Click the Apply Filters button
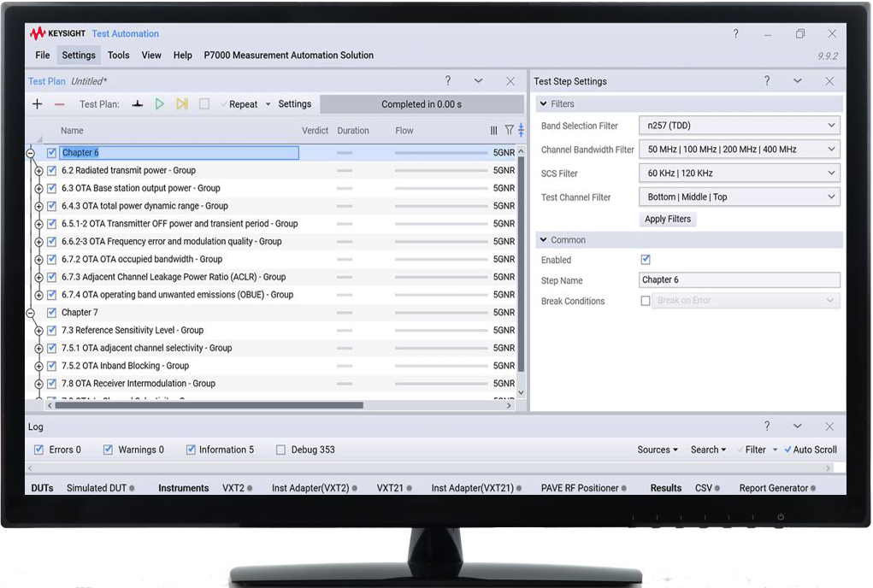Screen dimensions: 873x588 (x=667, y=218)
